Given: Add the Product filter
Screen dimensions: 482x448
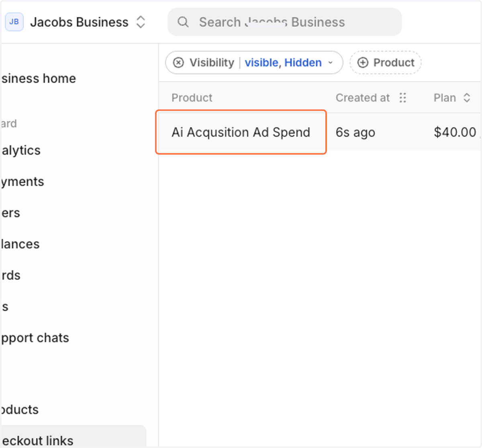Looking at the screenshot, I should (x=385, y=63).
